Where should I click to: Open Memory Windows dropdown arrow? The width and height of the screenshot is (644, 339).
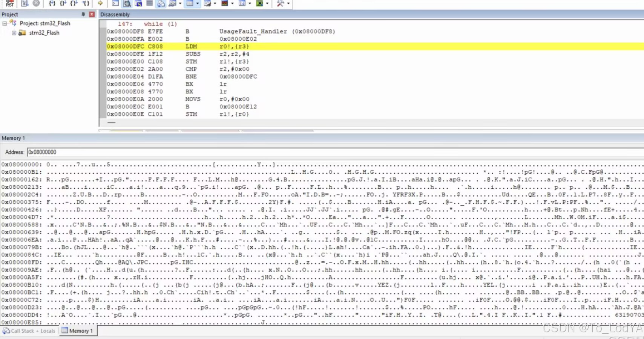coord(198,3)
